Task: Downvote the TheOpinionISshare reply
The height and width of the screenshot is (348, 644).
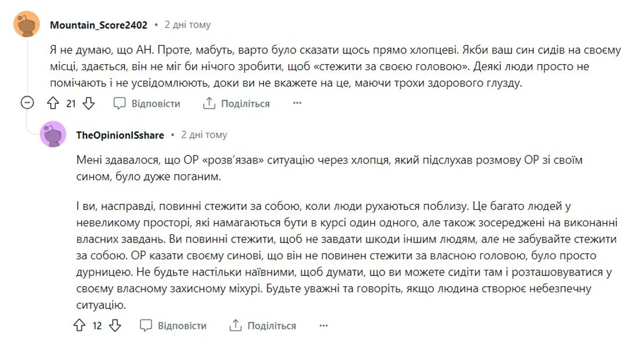Action: pyautogui.click(x=114, y=325)
